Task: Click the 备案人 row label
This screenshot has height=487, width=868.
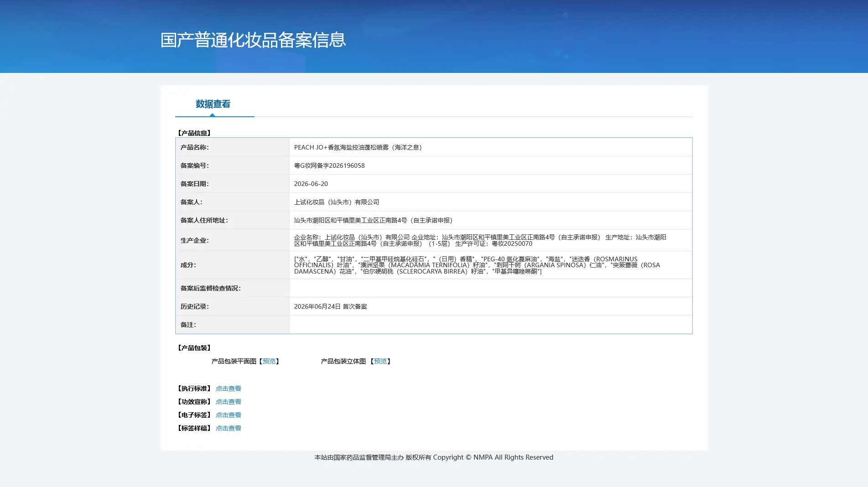Action: 192,202
